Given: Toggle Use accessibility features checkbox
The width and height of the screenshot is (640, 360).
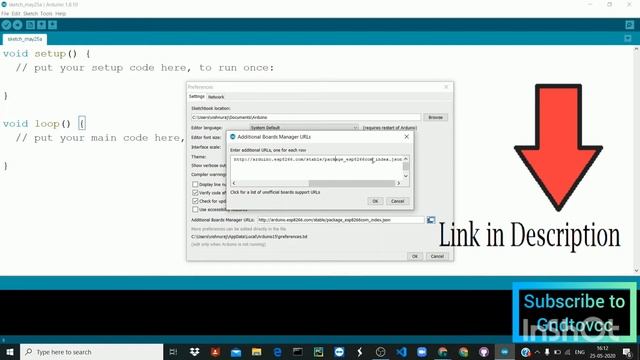Looking at the screenshot, I should tap(195, 209).
